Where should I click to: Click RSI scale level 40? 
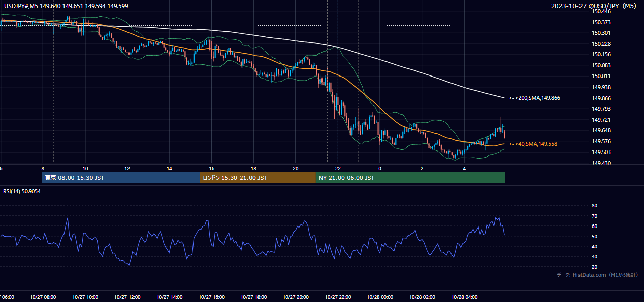(594, 247)
